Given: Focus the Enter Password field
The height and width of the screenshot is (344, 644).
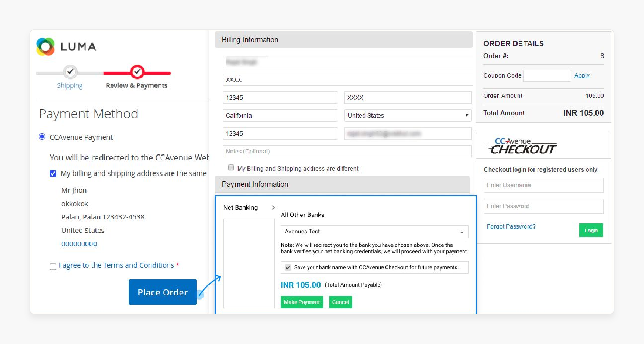Looking at the screenshot, I should point(543,206).
